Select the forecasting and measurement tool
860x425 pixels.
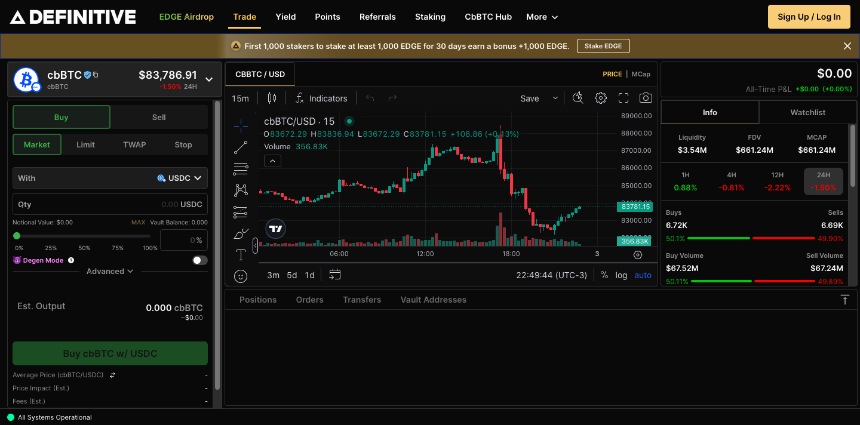point(241,212)
